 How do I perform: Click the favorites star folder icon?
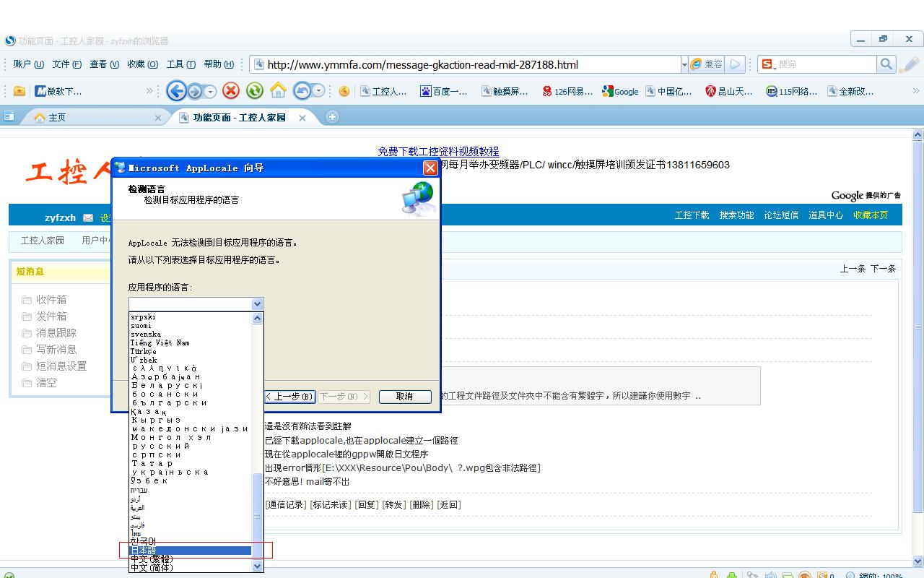19,91
